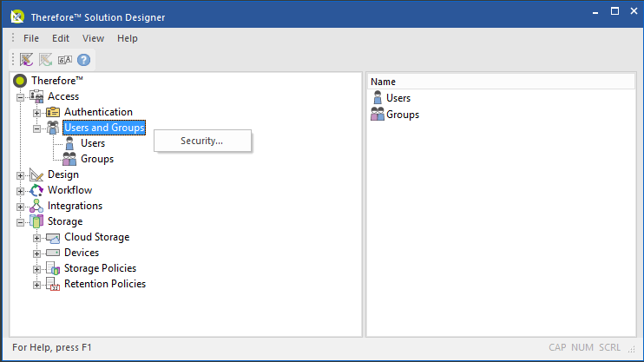
Task: Select Groups label in tree
Action: [x=97, y=159]
